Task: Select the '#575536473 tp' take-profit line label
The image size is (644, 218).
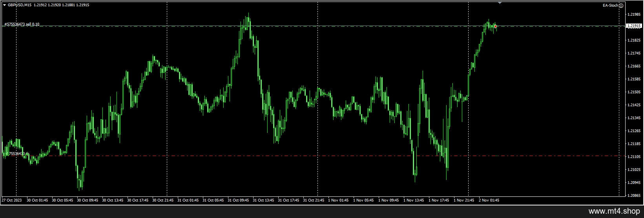Action: (x=16, y=154)
